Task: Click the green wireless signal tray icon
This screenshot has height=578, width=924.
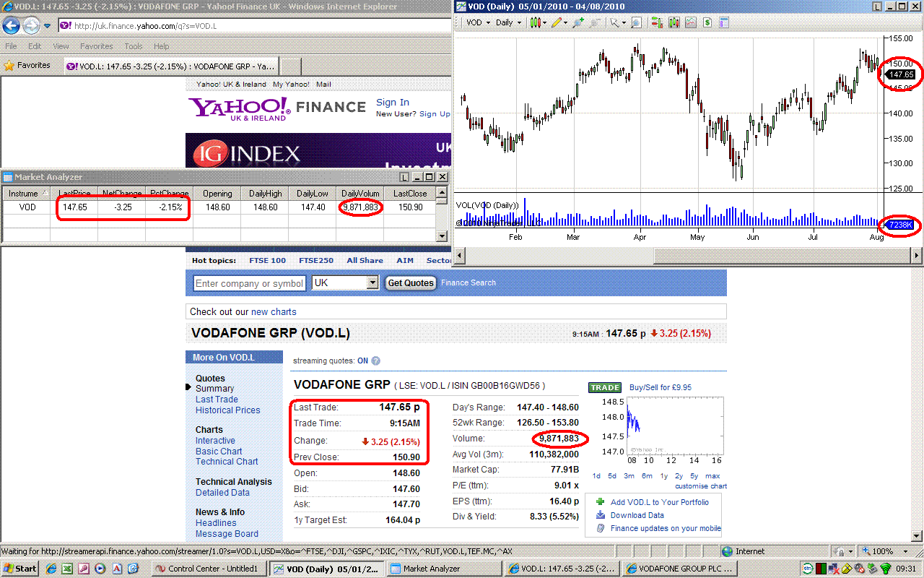Action: click(886, 569)
